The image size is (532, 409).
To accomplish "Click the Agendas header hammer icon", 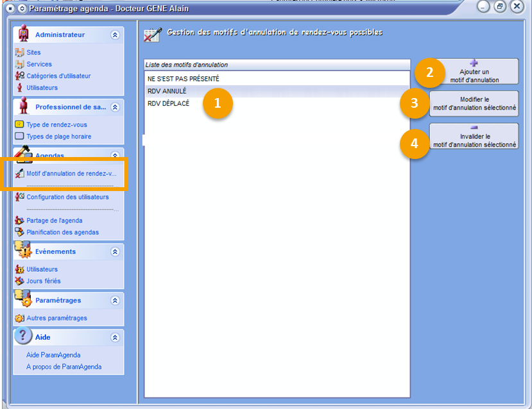I will click(x=23, y=154).
